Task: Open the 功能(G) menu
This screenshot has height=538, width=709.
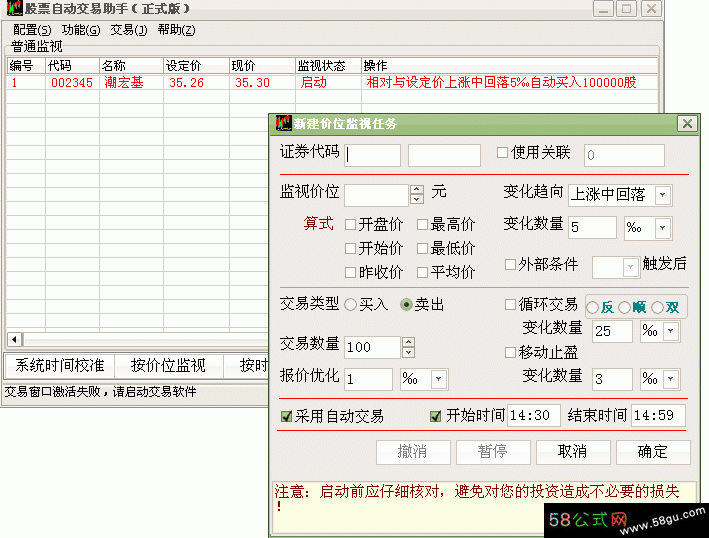Action: tap(81, 30)
